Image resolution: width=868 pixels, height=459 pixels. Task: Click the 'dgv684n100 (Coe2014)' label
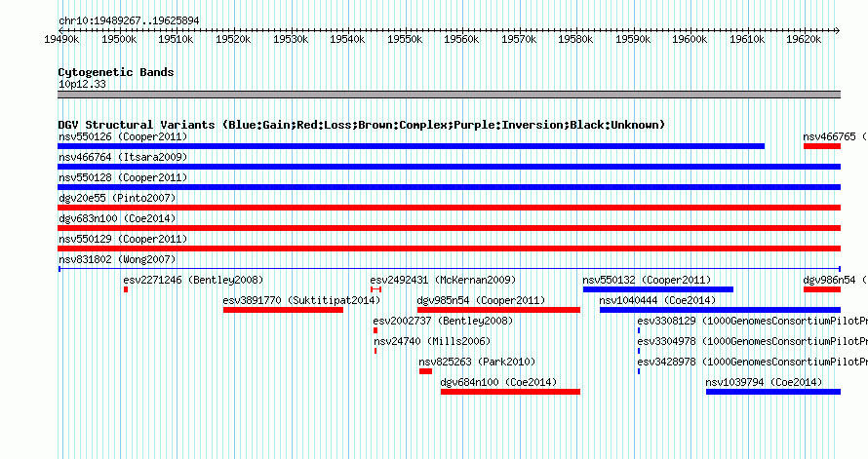coord(498,382)
